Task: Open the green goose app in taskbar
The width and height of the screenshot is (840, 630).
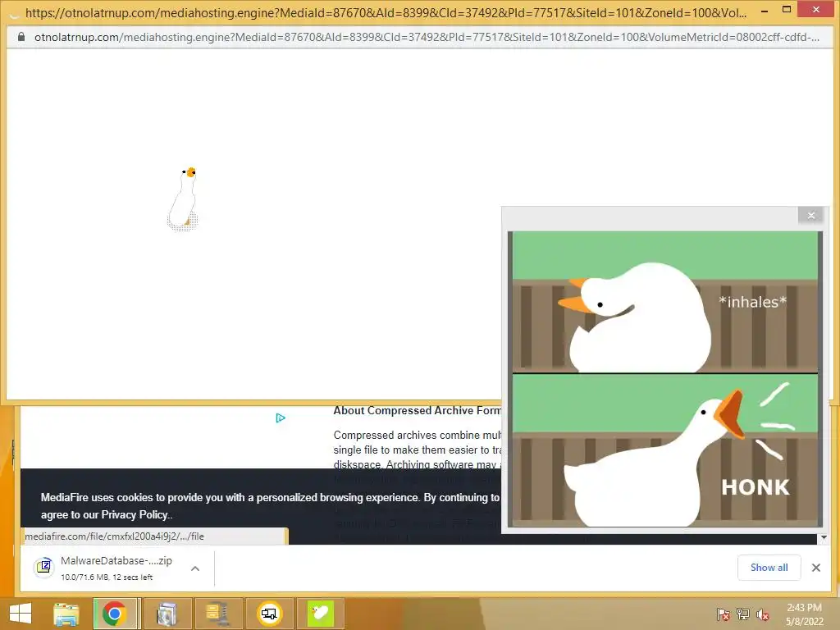Action: [x=321, y=614]
